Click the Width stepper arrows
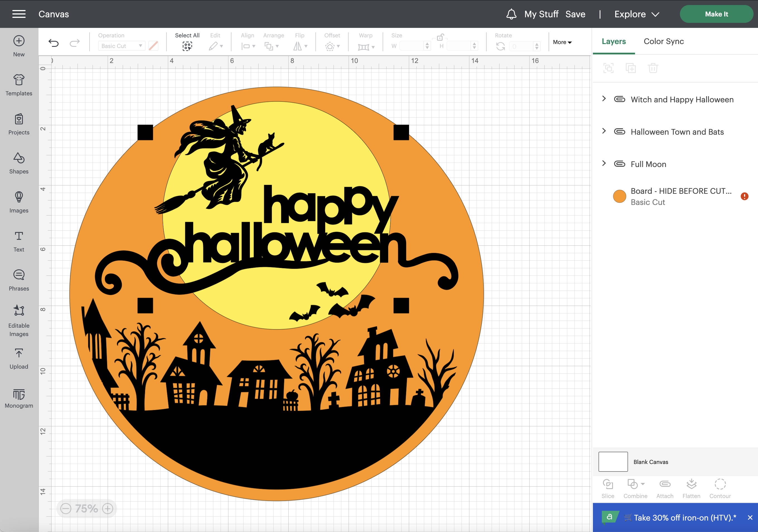Viewport: 758px width, 532px height. coord(427,46)
